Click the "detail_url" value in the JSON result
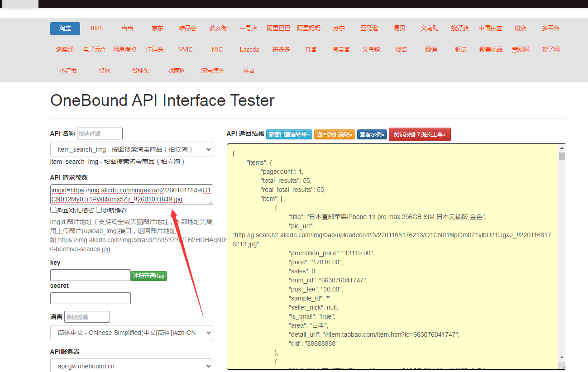Image resolution: width=588 pixels, height=372 pixels. [x=391, y=334]
